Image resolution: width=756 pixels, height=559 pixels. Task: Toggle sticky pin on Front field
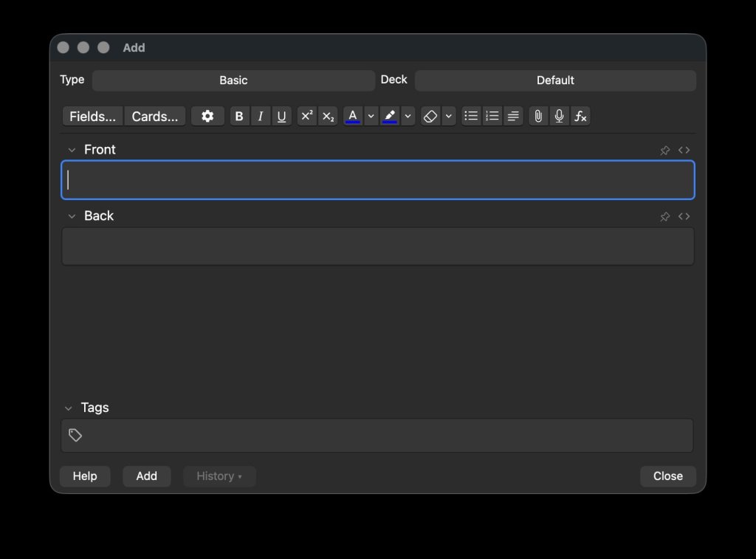[x=665, y=150]
